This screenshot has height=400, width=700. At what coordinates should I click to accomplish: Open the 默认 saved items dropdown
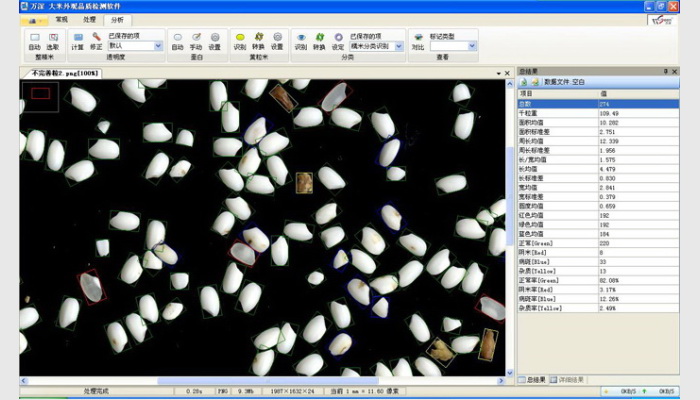pos(157,46)
